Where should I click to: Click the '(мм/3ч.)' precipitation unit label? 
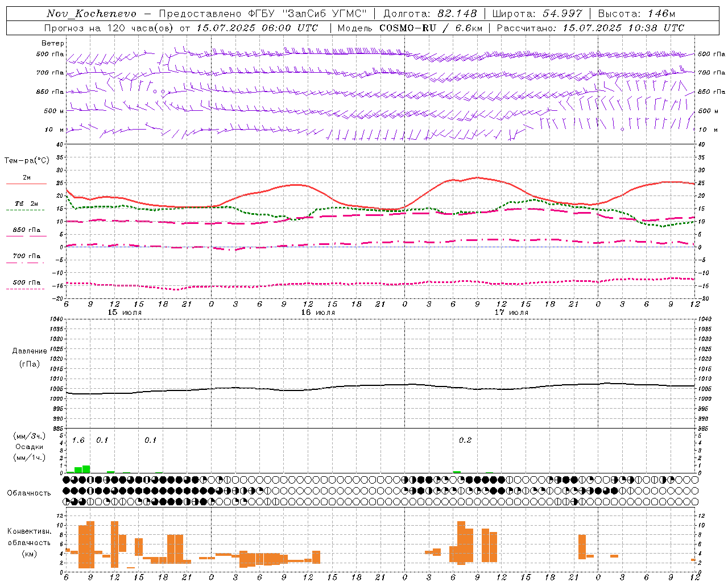pyautogui.click(x=29, y=436)
